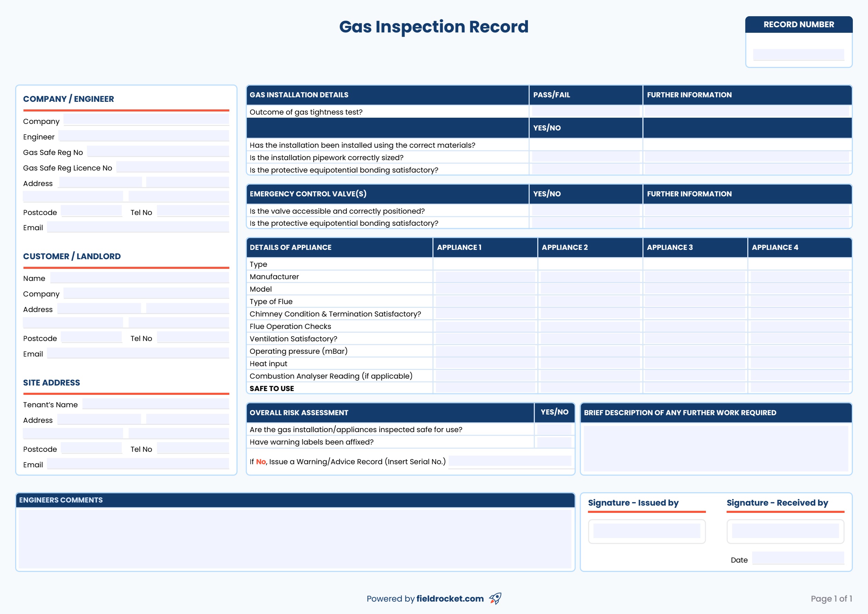Click the Signature - Issued by box

coord(647,532)
